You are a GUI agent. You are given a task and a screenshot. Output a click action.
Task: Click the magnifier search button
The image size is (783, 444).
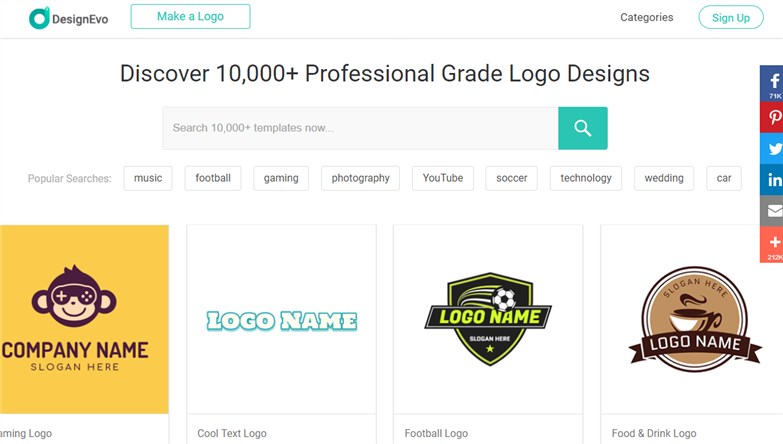582,128
